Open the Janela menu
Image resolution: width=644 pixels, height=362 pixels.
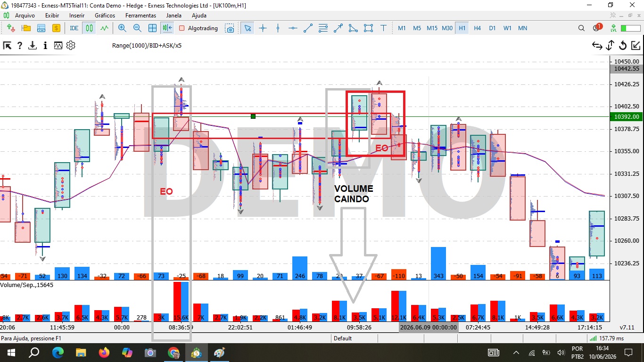(x=173, y=16)
